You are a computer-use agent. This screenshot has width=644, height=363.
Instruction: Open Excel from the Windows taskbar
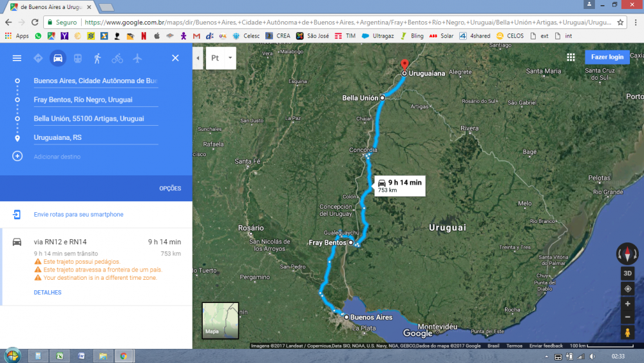(60, 356)
